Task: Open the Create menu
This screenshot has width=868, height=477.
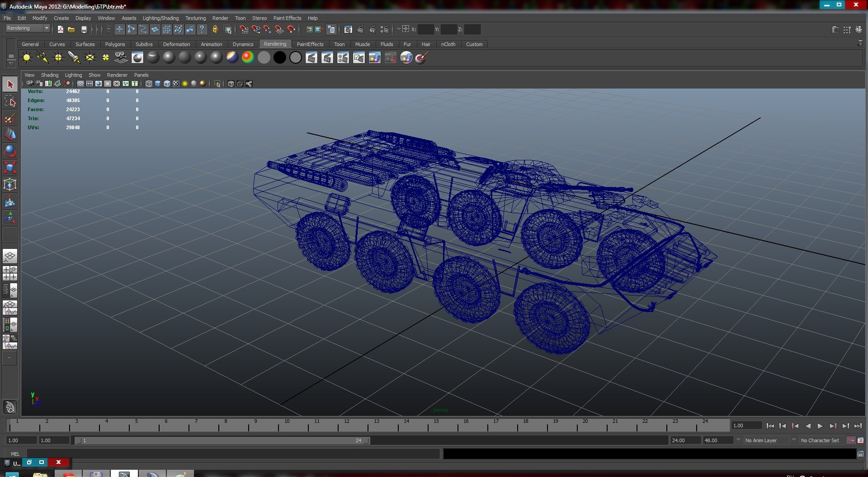Action: coord(61,18)
